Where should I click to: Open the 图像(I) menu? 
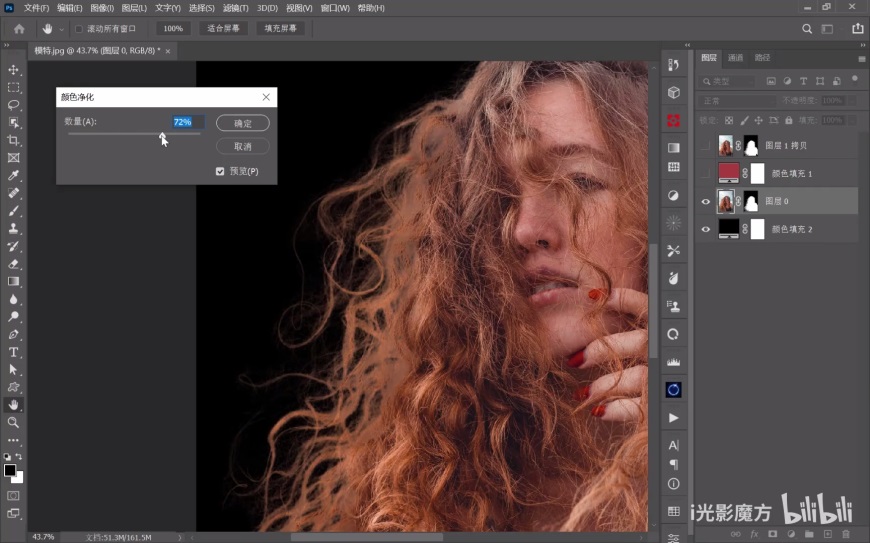pyautogui.click(x=102, y=8)
